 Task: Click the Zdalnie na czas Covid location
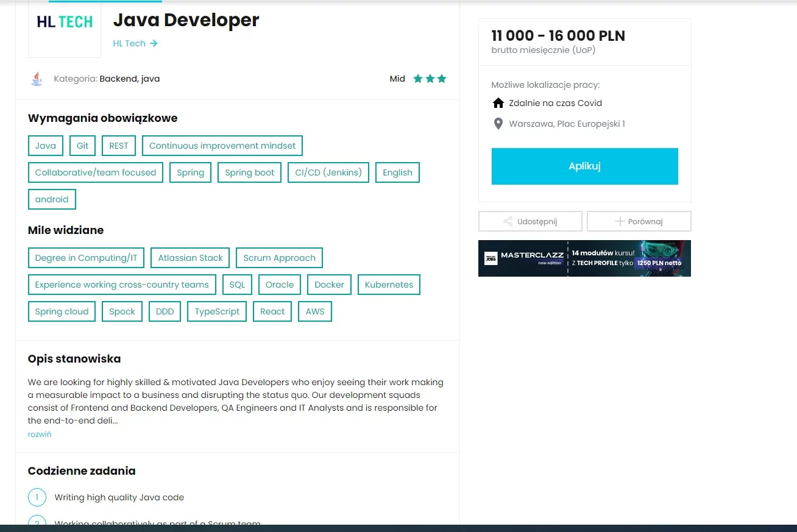click(x=556, y=103)
